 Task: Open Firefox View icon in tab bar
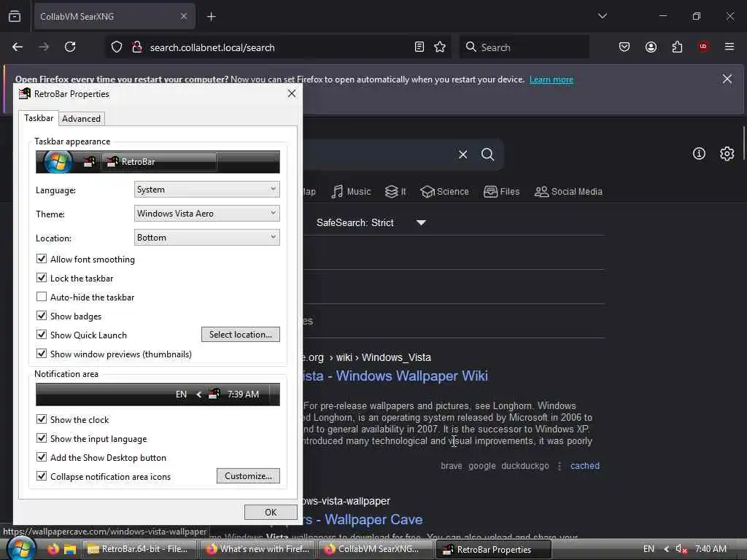(15, 16)
